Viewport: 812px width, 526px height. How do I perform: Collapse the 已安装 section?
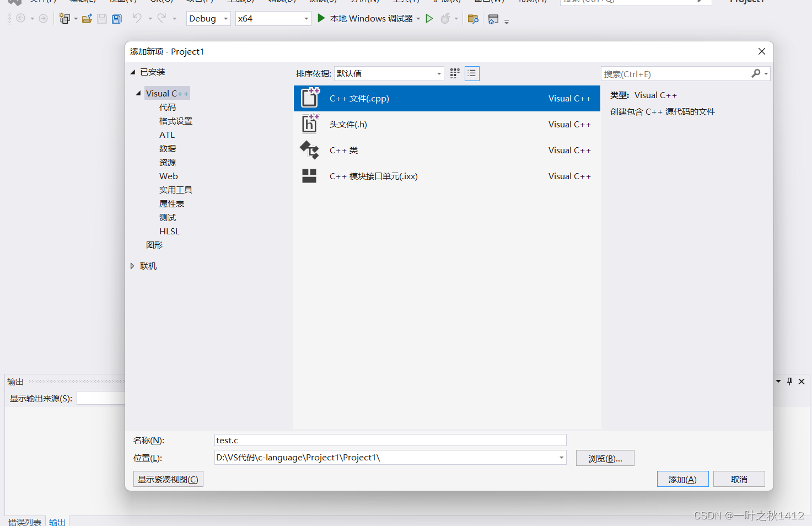[x=133, y=72]
